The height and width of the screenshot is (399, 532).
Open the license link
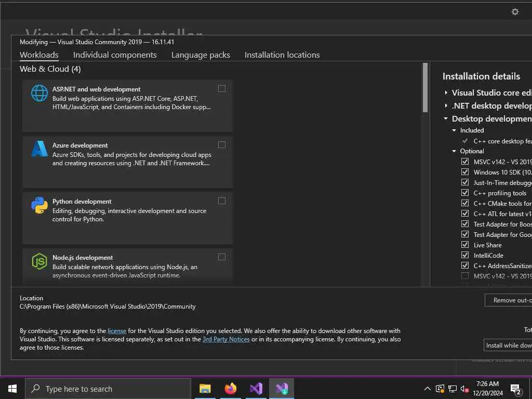click(x=117, y=331)
